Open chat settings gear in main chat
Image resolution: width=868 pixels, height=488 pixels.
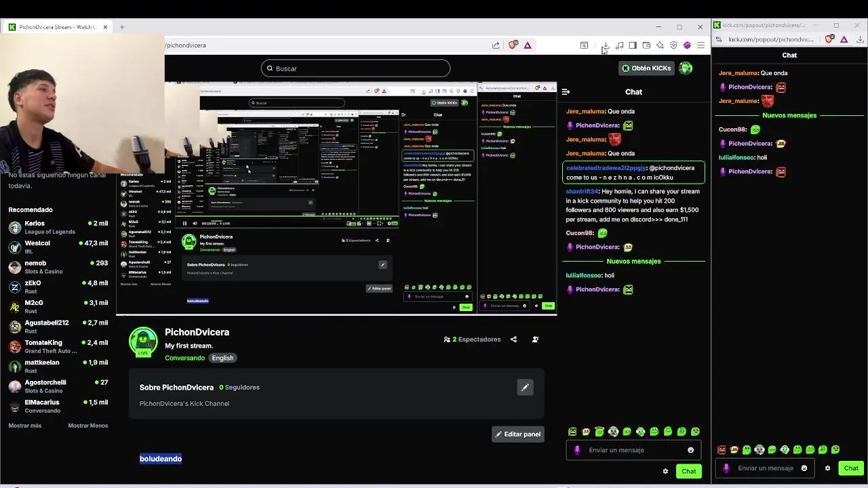pos(665,471)
